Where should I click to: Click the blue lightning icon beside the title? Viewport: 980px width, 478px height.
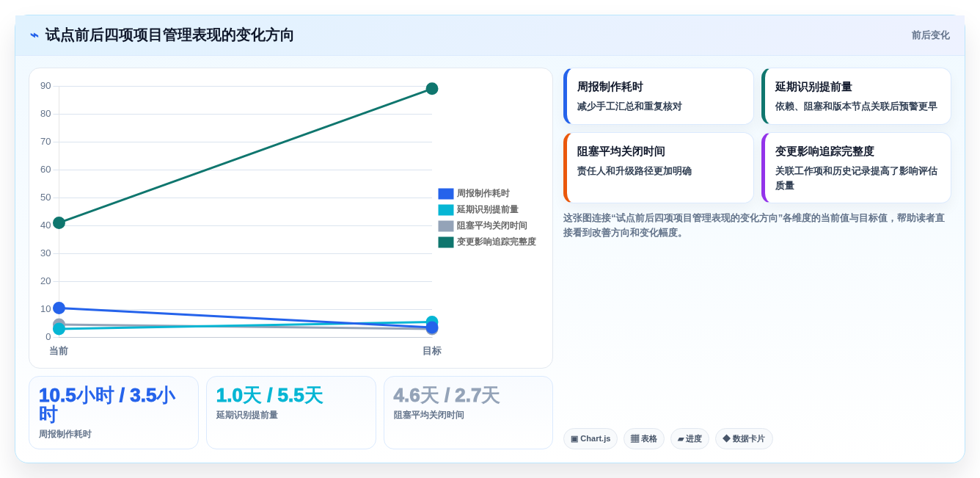(x=34, y=35)
